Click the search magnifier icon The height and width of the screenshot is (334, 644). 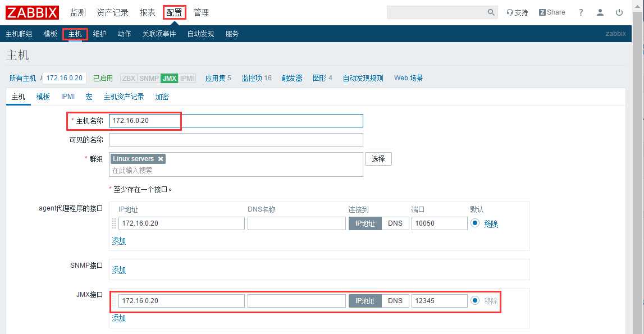click(491, 12)
